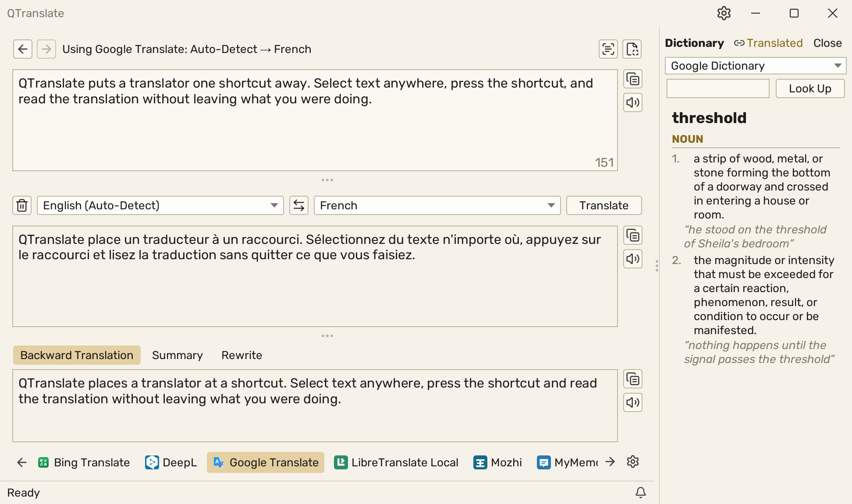Close the Dictionary panel
The image size is (852, 504).
click(827, 43)
